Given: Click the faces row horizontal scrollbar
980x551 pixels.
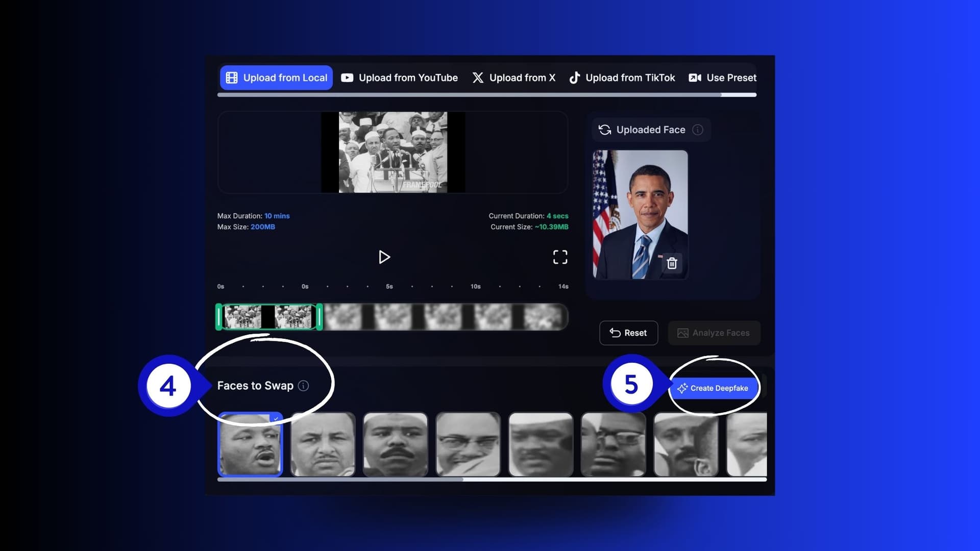Looking at the screenshot, I should tap(492, 480).
